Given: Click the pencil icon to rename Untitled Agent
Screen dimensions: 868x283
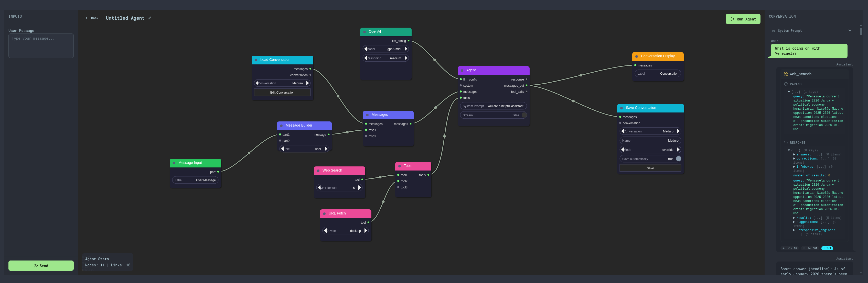Looking at the screenshot, I should tap(149, 18).
